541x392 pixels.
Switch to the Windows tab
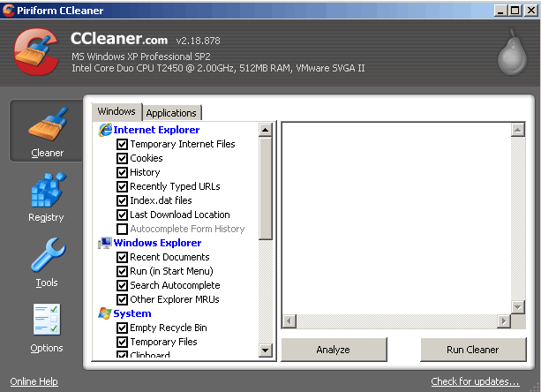point(116,111)
